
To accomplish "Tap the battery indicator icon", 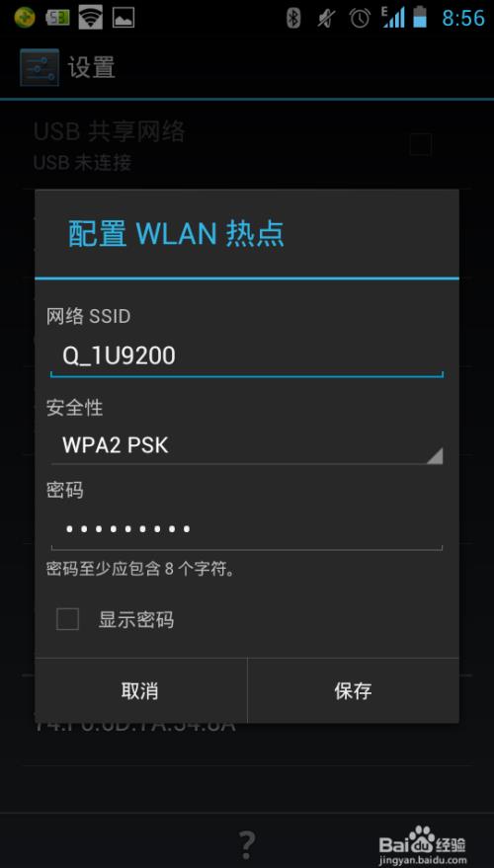I will click(421, 17).
